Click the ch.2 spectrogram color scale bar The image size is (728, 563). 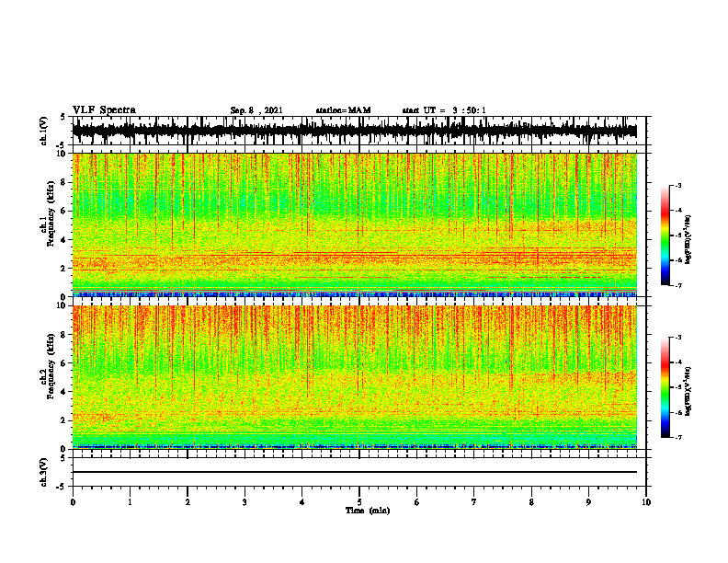click(665, 387)
